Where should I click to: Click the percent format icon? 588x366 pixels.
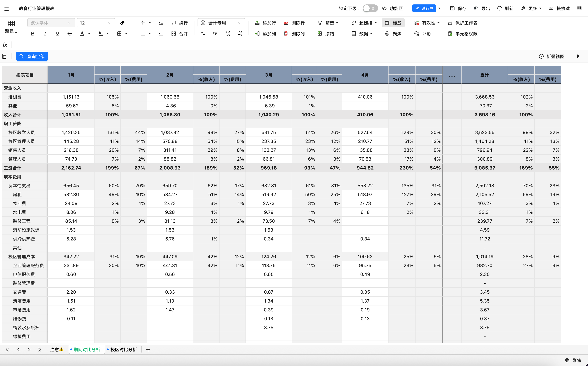pos(203,34)
